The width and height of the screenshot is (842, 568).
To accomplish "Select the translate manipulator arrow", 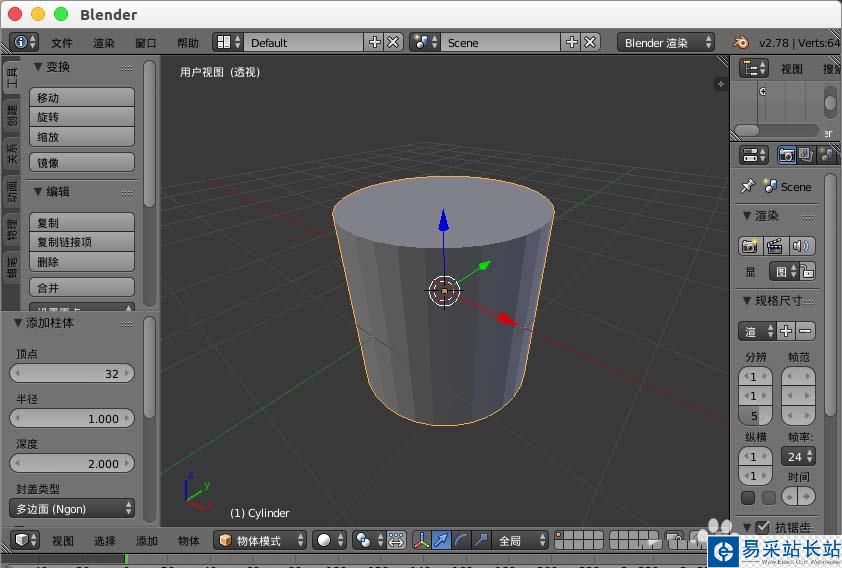I will [441, 540].
